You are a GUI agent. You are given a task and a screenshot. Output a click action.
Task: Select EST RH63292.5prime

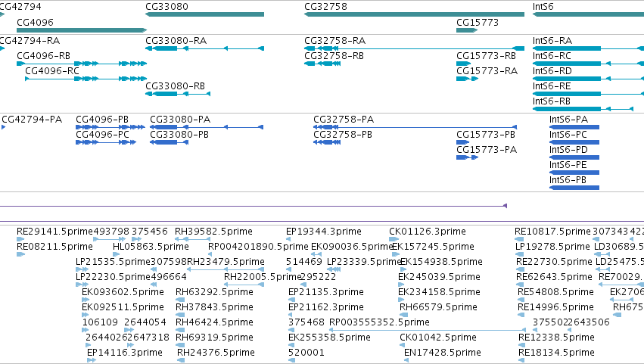[214, 292]
